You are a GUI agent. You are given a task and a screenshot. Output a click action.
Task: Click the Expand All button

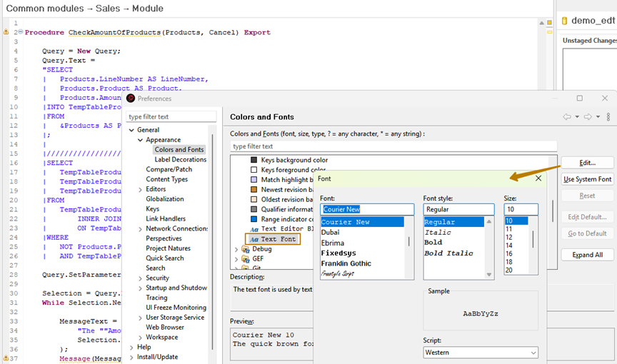(587, 255)
